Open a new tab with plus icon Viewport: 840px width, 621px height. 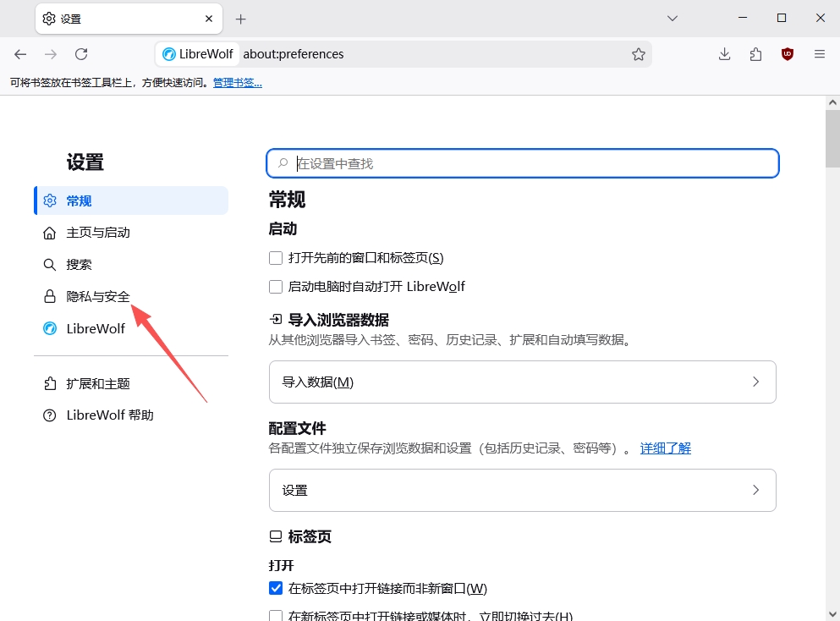pyautogui.click(x=240, y=19)
